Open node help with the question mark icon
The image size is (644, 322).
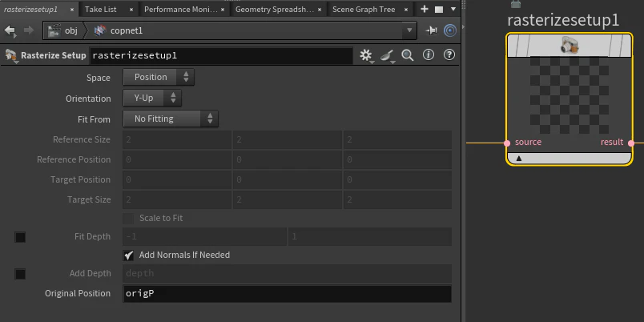tap(449, 54)
